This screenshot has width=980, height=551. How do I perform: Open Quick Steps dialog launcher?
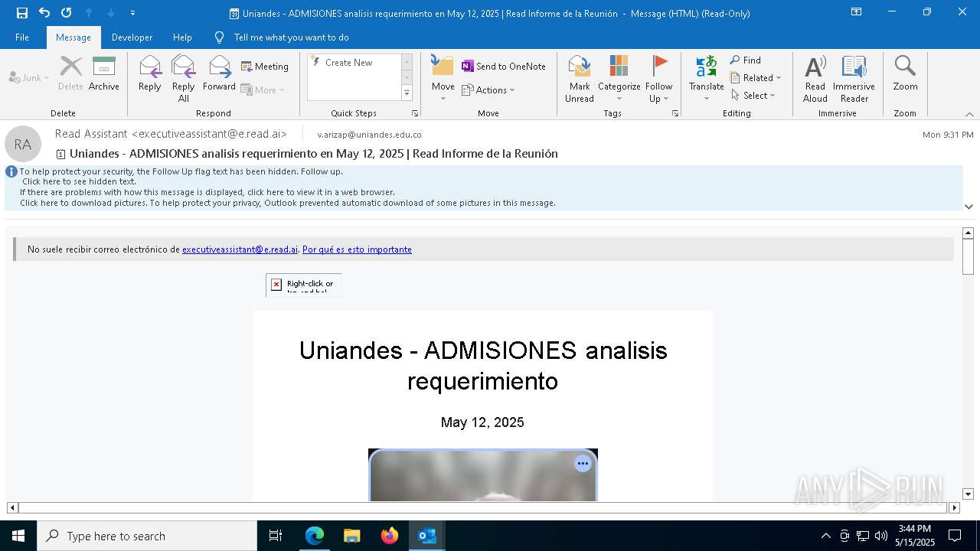pyautogui.click(x=415, y=113)
